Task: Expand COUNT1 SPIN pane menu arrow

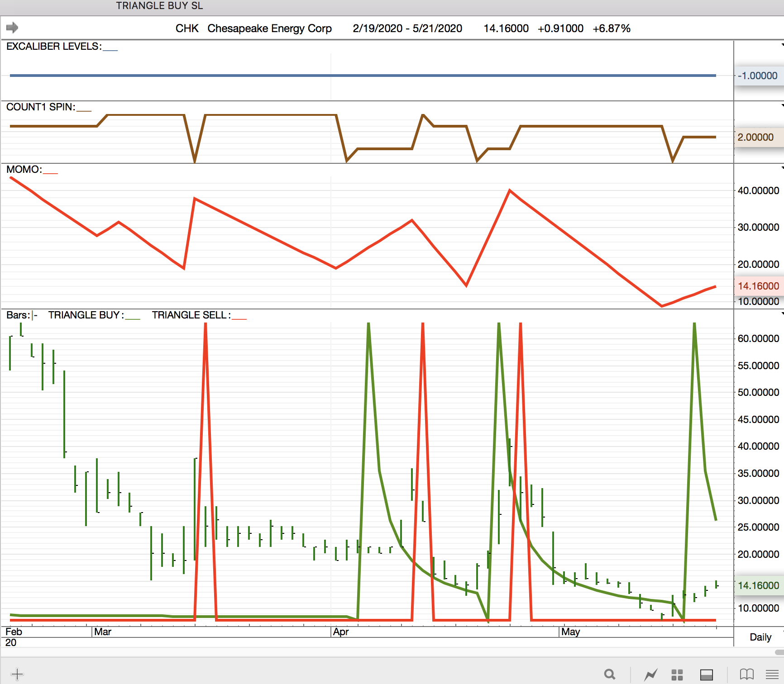Action: click(x=782, y=105)
